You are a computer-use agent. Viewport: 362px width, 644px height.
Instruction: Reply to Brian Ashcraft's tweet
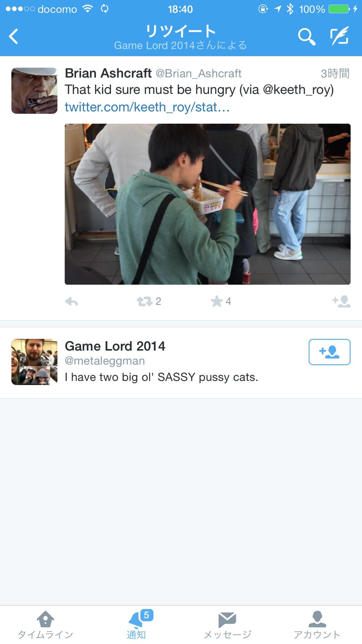click(71, 302)
